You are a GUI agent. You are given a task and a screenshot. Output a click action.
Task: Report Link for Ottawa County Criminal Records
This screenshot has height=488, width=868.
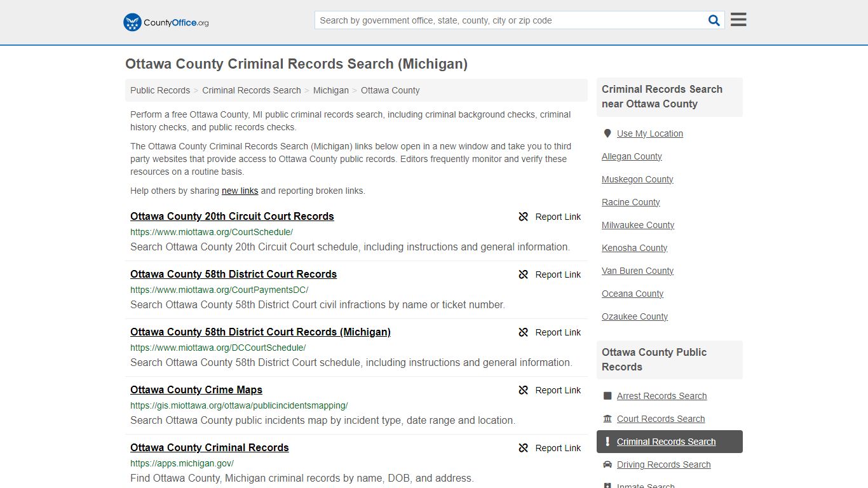[558, 448]
